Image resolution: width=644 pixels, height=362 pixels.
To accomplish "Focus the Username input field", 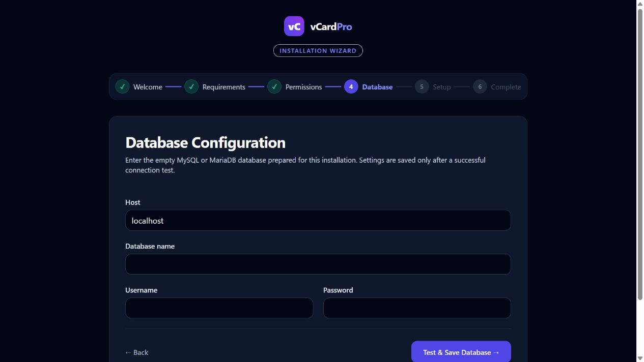I will click(219, 308).
